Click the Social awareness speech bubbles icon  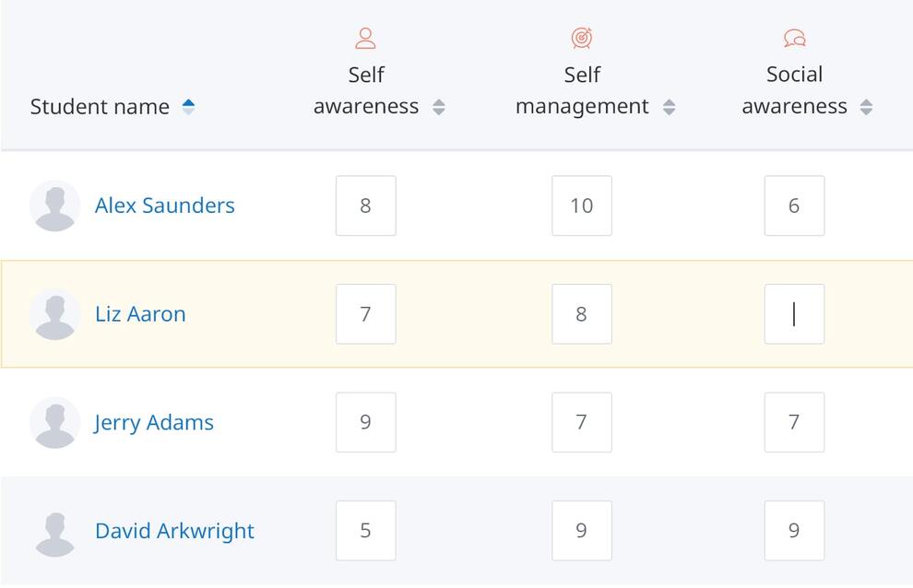[795, 39]
